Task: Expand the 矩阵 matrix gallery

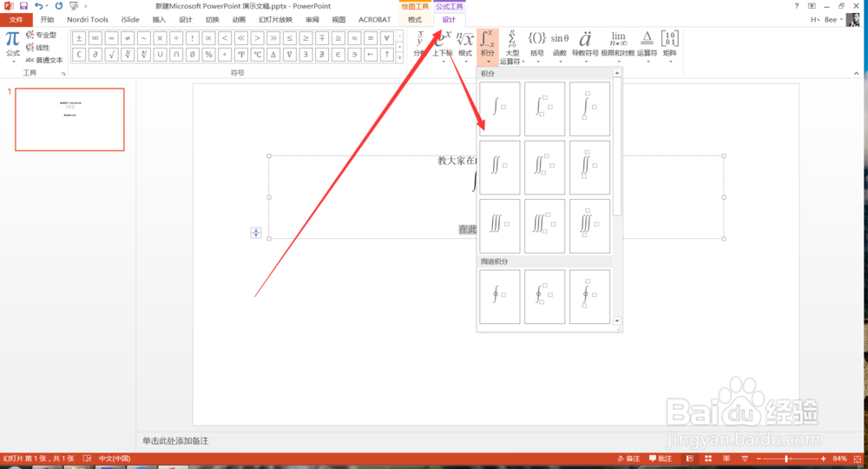Action: click(670, 47)
